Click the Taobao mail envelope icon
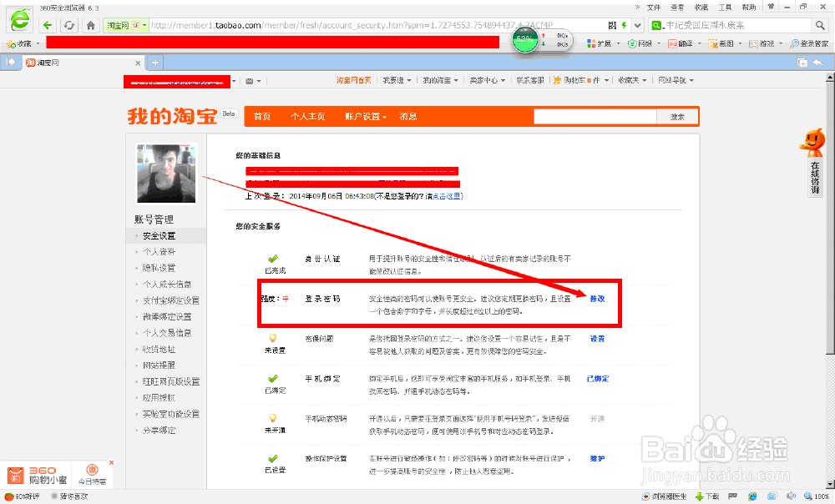 [x=249, y=81]
